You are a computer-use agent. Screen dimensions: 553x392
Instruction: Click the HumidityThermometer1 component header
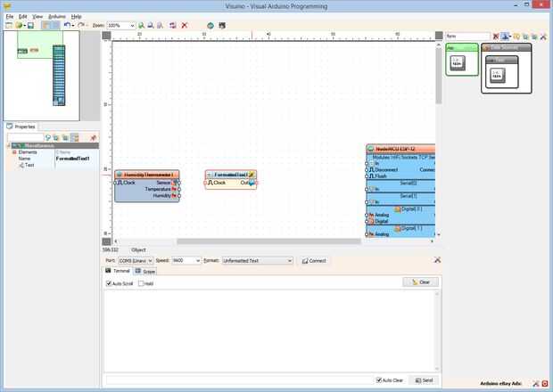146,175
